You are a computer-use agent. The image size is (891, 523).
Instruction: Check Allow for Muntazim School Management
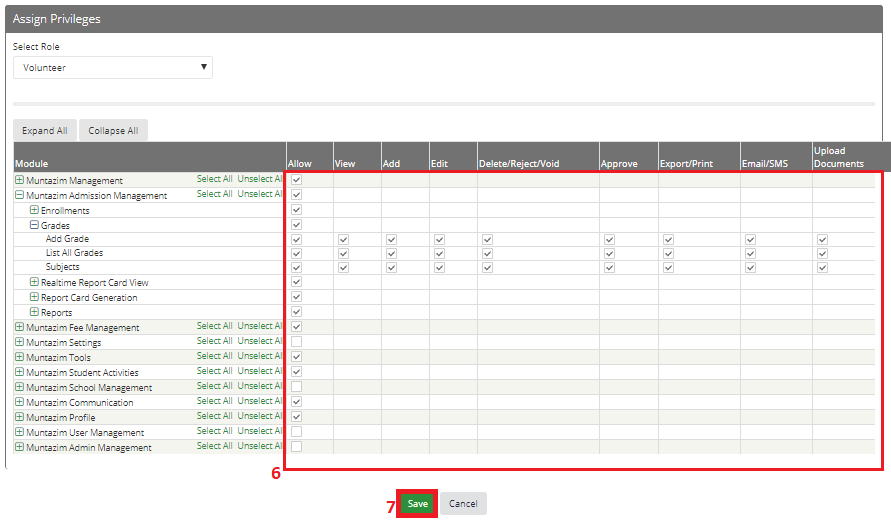click(x=297, y=387)
